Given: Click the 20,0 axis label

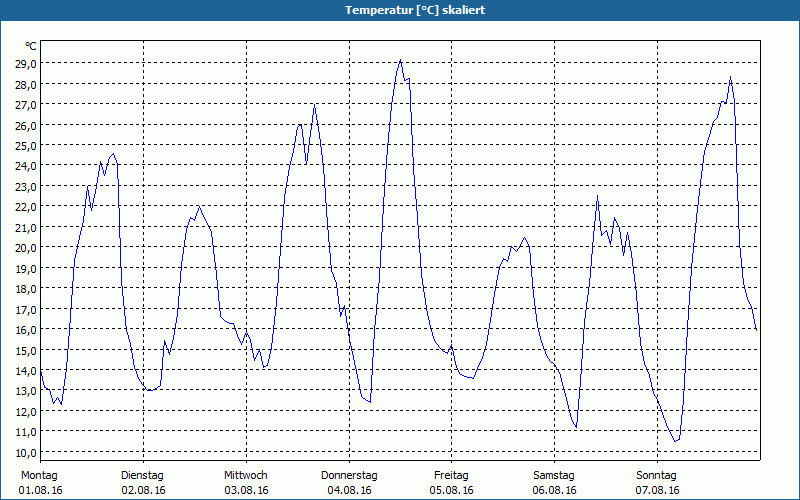Looking at the screenshot, I should (26, 247).
